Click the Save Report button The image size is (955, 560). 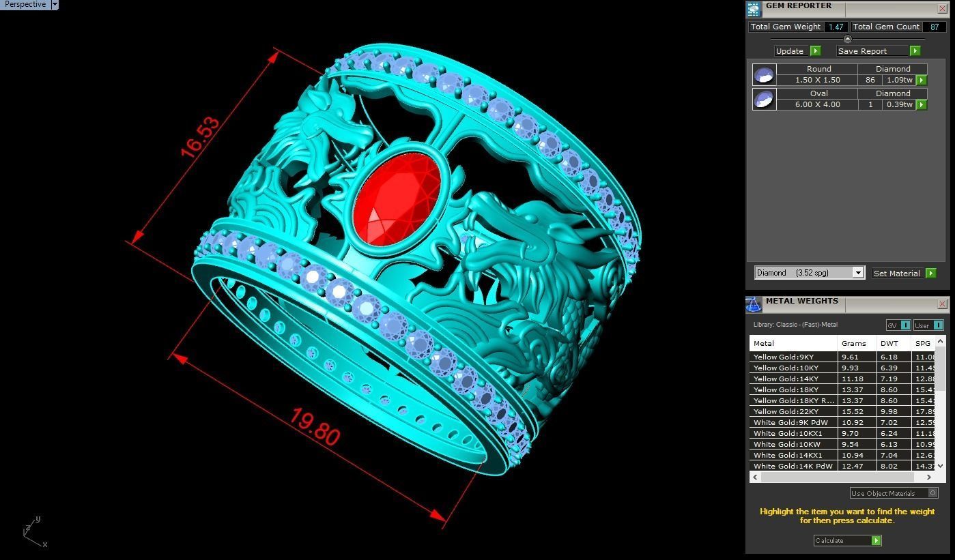pos(873,51)
